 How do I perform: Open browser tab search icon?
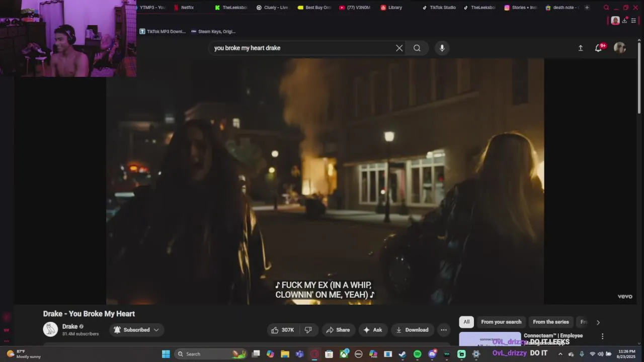pyautogui.click(x=606, y=8)
